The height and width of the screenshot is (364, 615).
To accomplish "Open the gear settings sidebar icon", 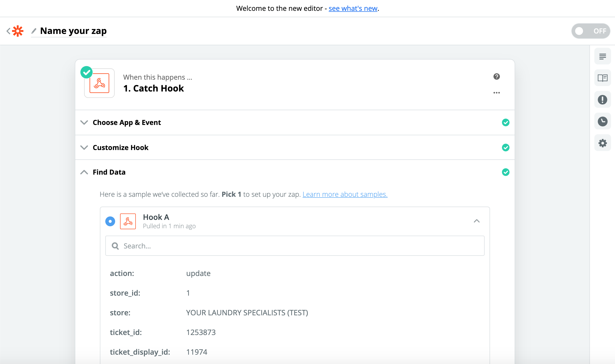I will pos(602,143).
